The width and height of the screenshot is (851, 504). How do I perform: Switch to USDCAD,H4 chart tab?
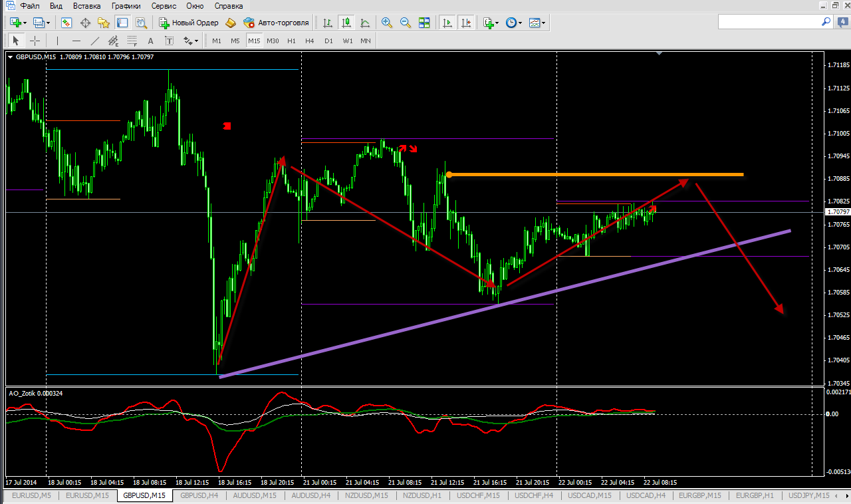tap(646, 496)
